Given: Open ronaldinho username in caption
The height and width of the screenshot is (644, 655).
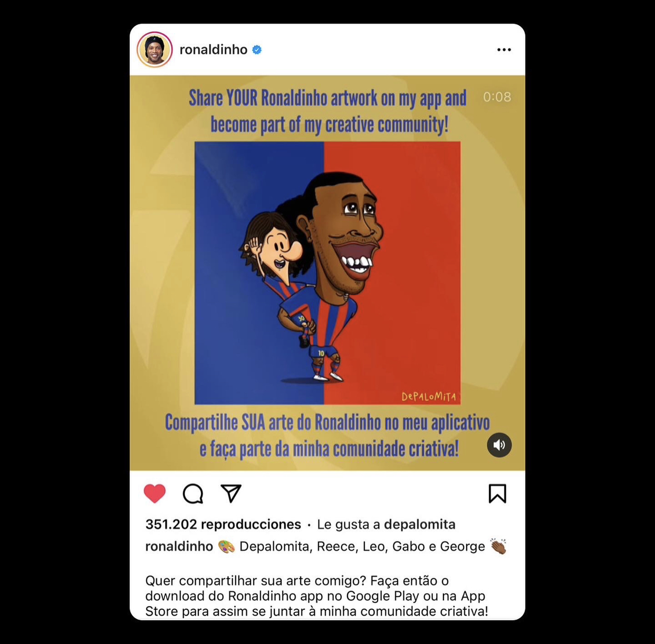Looking at the screenshot, I should click(x=179, y=546).
